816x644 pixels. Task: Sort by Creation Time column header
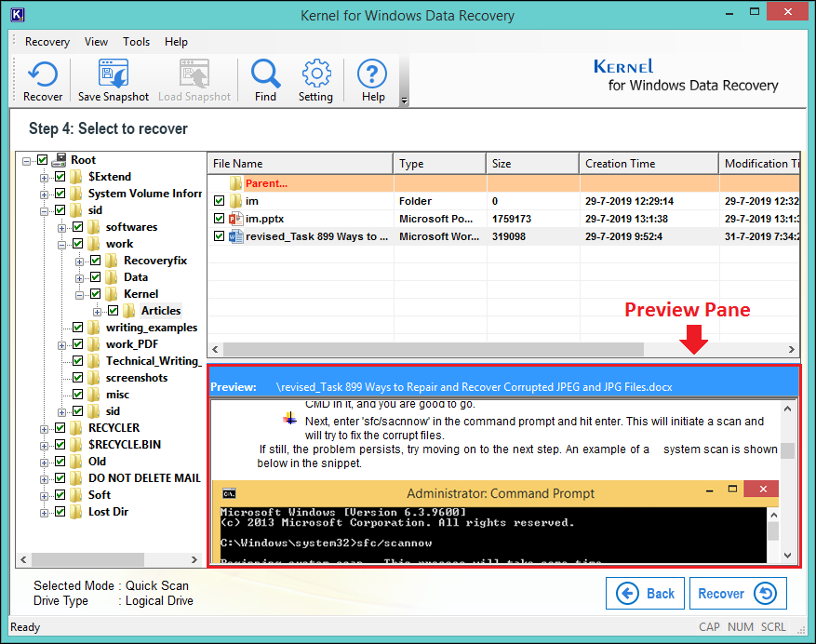point(649,164)
